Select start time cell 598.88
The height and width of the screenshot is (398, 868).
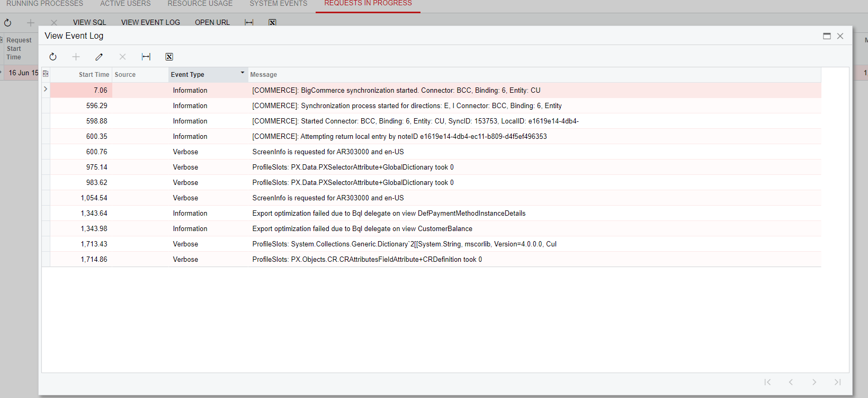point(81,121)
